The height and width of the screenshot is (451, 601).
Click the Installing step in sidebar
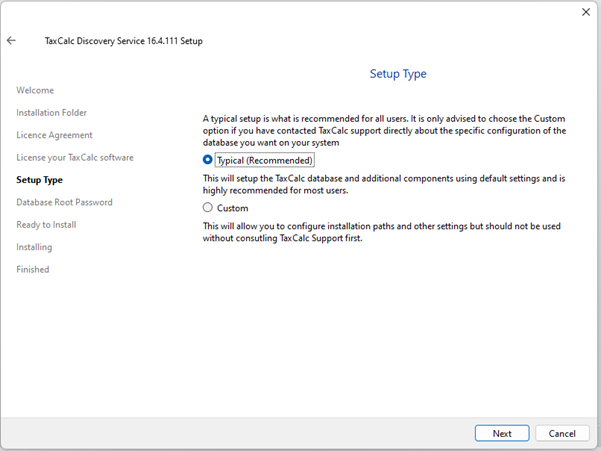click(x=34, y=247)
